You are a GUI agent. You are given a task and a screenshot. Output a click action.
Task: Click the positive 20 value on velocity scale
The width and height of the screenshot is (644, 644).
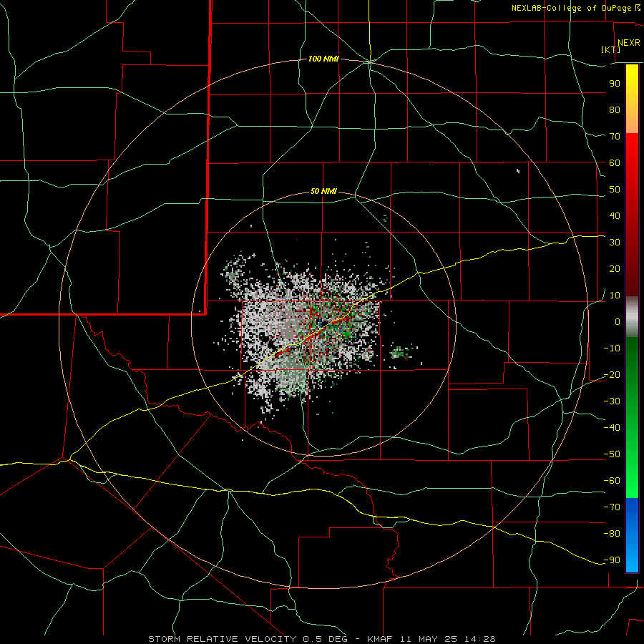[615, 269]
